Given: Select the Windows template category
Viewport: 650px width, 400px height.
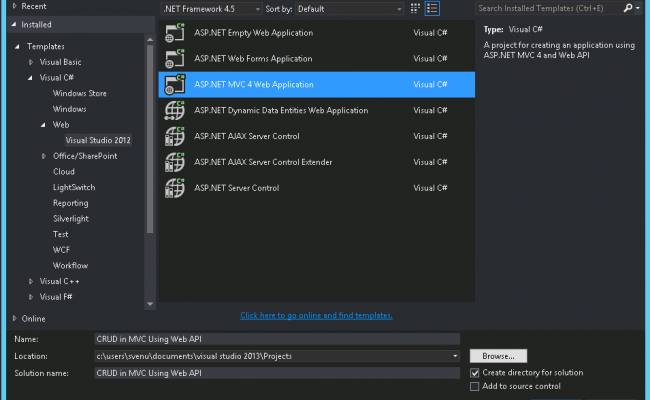Looking at the screenshot, I should pyautogui.click(x=70, y=109).
